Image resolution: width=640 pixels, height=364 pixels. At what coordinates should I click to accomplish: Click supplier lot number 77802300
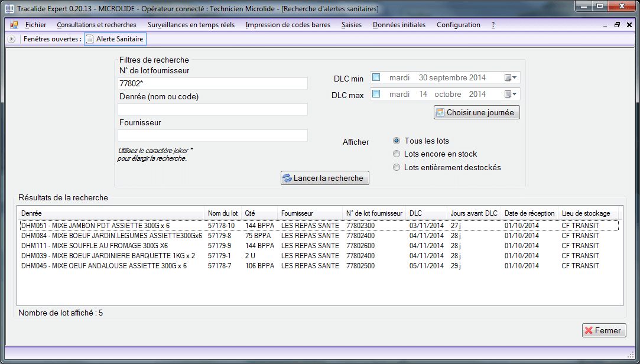tap(361, 226)
